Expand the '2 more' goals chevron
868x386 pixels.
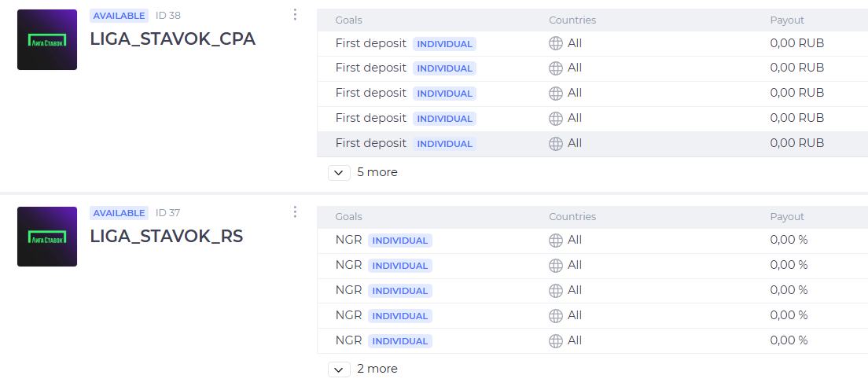[x=340, y=369]
